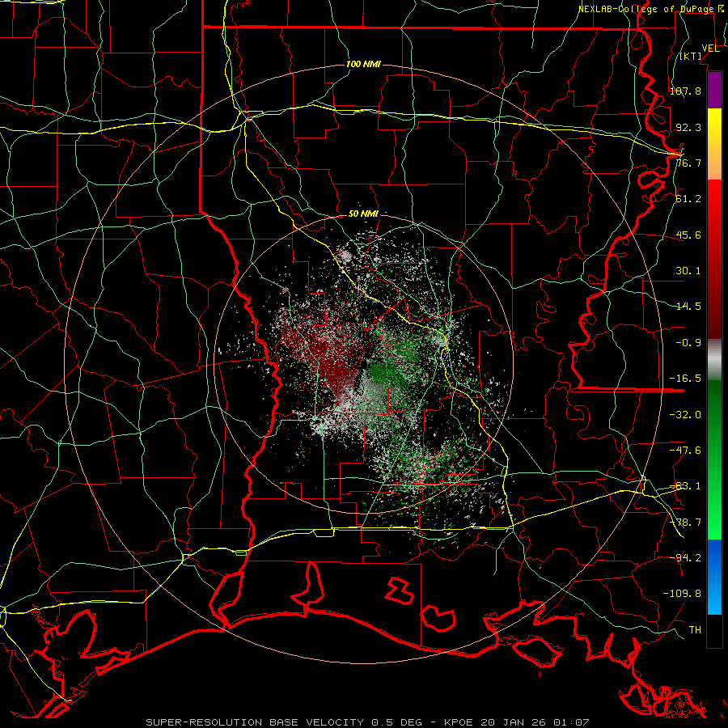Image resolution: width=728 pixels, height=728 pixels.
Task: Click the 100 NMI range ring label
Action: pyautogui.click(x=363, y=64)
